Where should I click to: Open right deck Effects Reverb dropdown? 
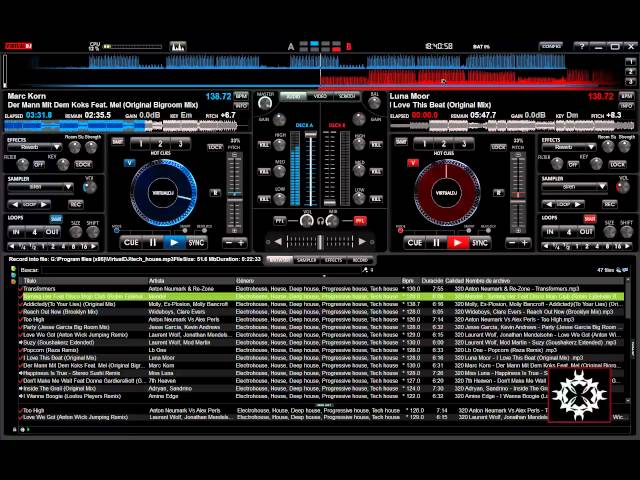(x=569, y=147)
